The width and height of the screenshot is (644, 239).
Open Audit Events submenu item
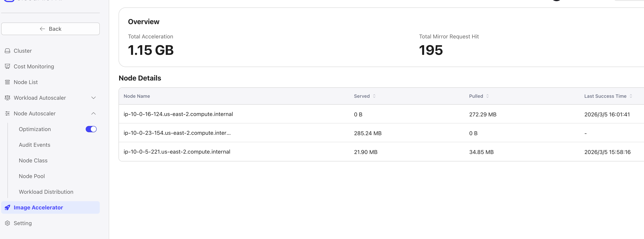pyautogui.click(x=34, y=145)
